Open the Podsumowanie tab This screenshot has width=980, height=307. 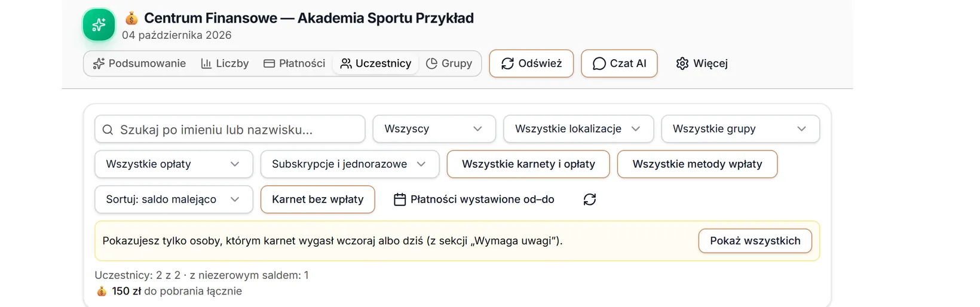tap(139, 63)
